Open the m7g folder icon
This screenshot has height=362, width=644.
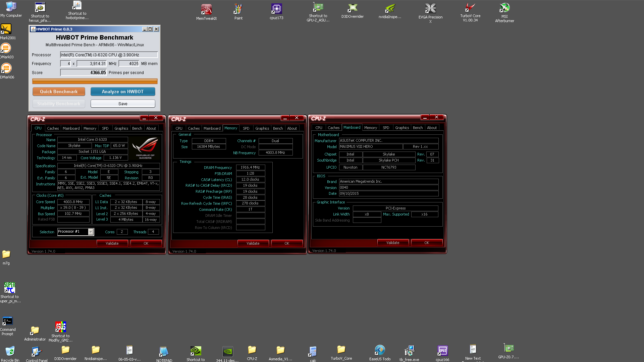click(6, 257)
